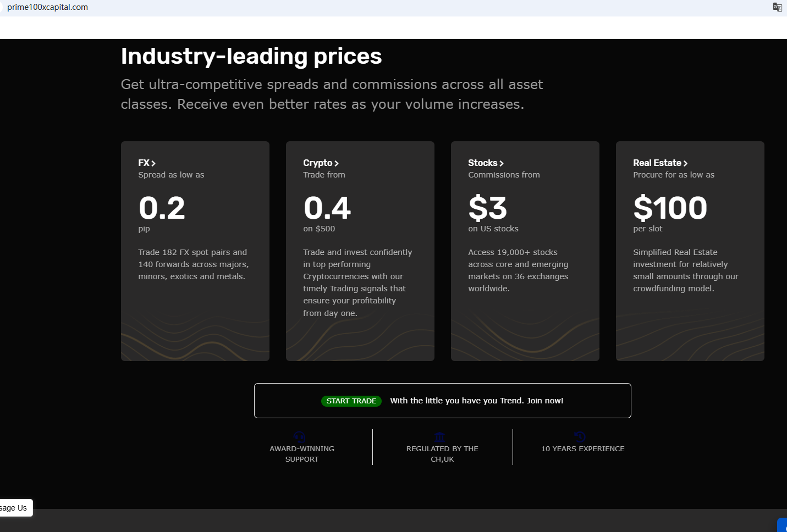Select the $3 US stocks commission card
The width and height of the screenshot is (787, 532).
525,251
